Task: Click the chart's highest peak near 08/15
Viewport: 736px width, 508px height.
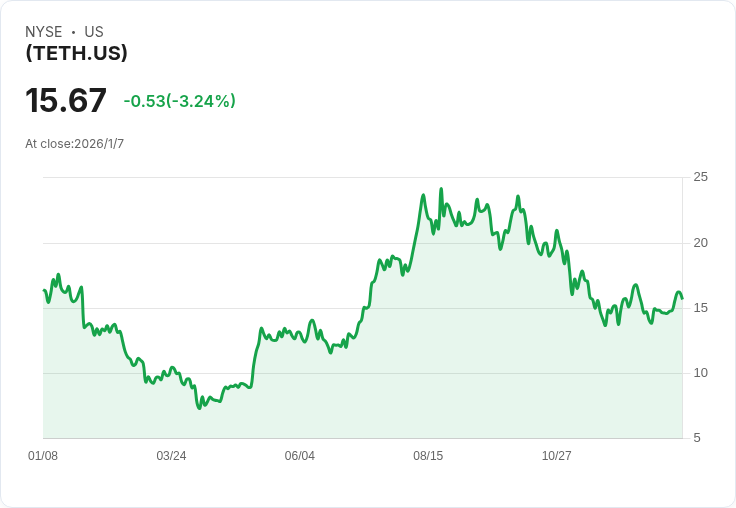Action: pos(441,189)
